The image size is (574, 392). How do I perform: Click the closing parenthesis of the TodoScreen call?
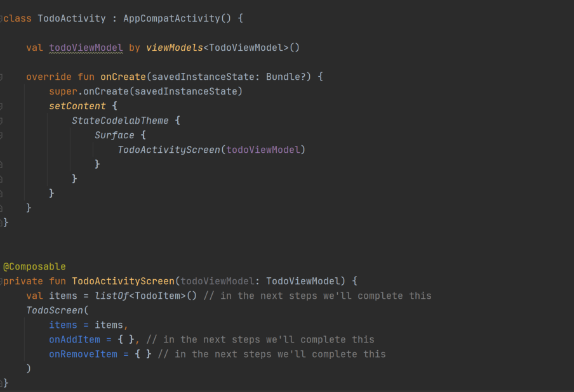[x=29, y=369]
